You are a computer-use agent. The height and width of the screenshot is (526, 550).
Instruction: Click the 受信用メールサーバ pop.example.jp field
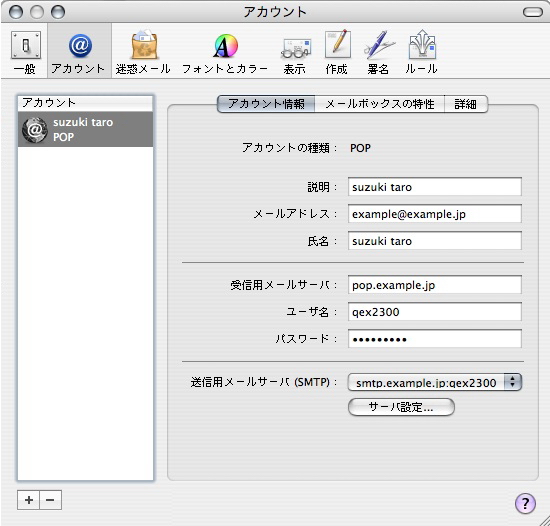point(435,285)
